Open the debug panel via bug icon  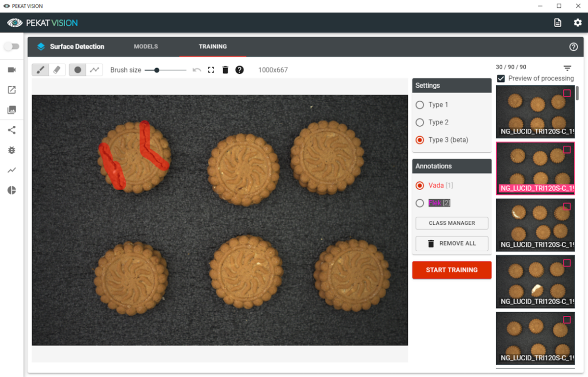[x=11, y=150]
